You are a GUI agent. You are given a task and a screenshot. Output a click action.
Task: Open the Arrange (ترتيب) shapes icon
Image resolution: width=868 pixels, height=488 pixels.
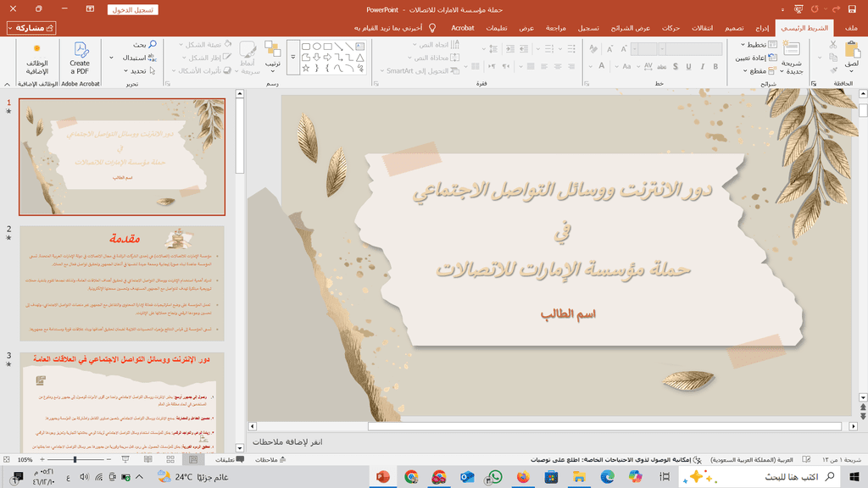point(272,51)
